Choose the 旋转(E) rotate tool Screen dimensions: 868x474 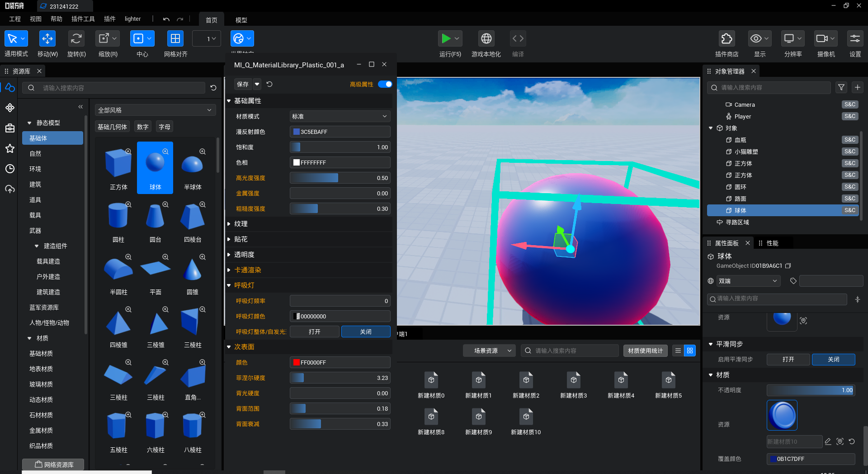coord(76,39)
